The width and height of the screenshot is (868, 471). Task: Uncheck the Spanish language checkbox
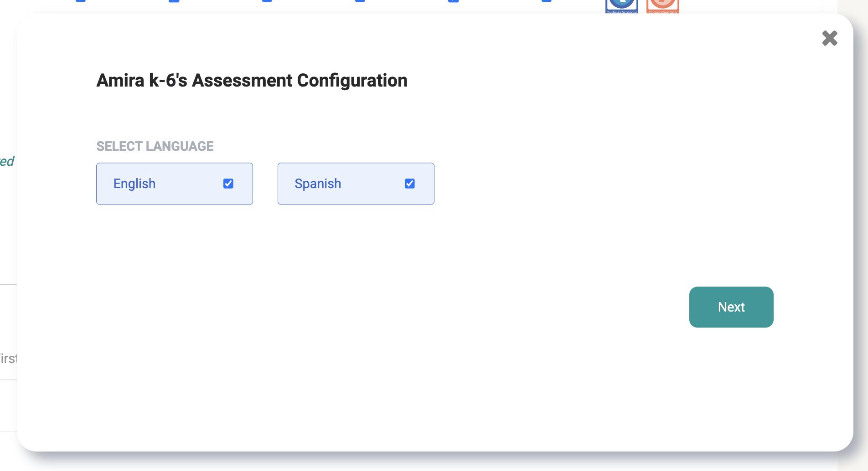[410, 184]
